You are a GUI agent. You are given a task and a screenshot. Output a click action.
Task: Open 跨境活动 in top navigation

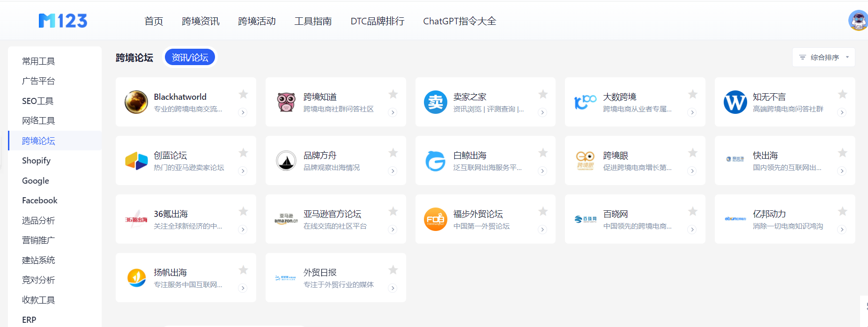[257, 21]
